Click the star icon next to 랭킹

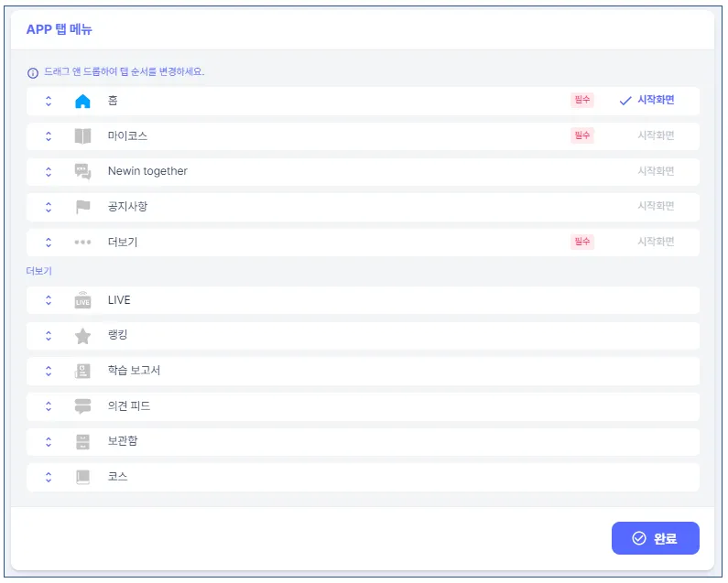point(82,336)
